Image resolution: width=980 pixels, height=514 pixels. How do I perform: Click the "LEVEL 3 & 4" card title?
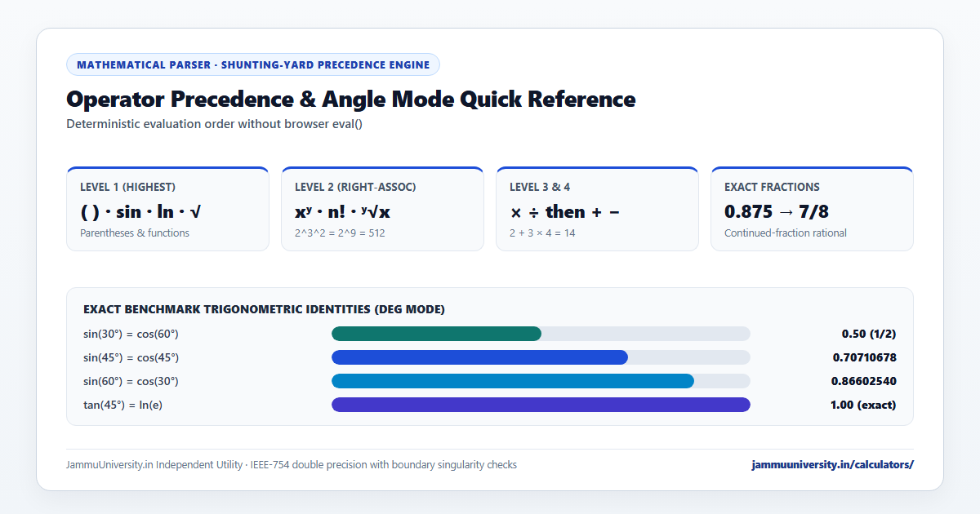tap(540, 187)
